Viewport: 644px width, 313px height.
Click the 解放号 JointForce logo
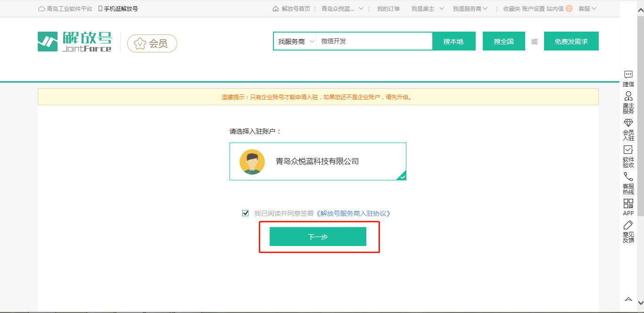(x=75, y=42)
